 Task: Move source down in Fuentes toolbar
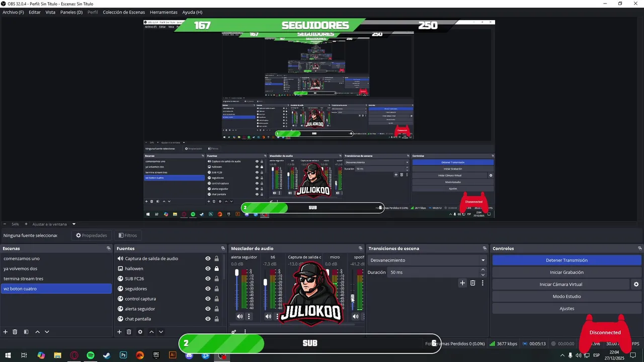[161, 332]
